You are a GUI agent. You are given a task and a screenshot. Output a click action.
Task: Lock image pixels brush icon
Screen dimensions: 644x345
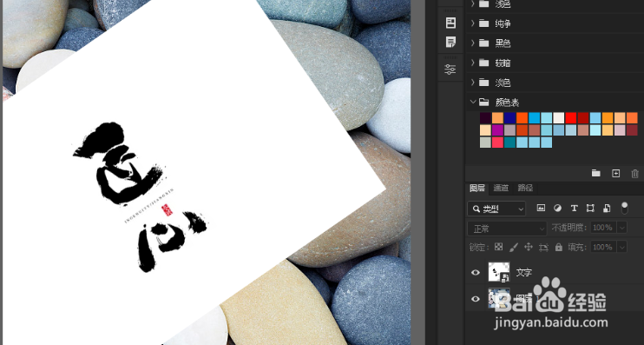coord(514,247)
